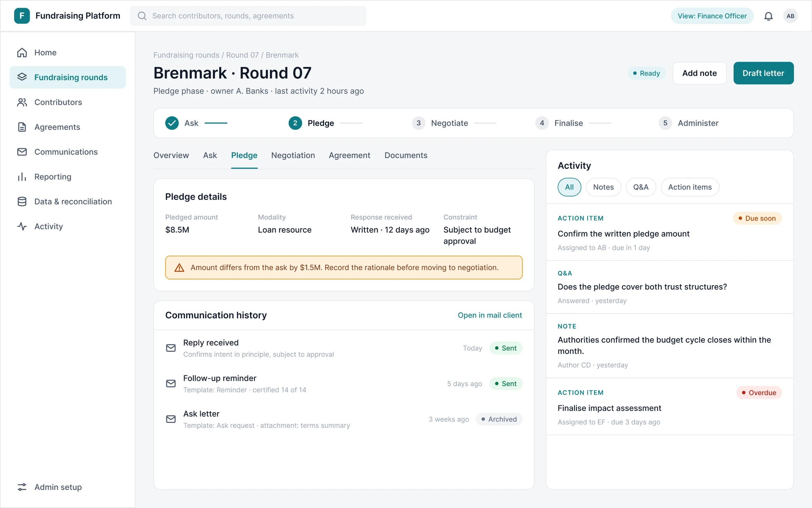Switch to the Overview tab

coord(171,155)
